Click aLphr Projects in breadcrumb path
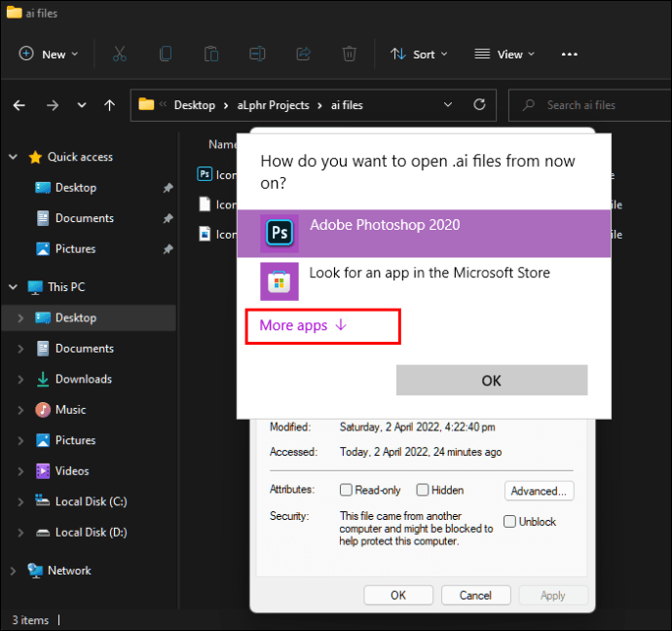 coord(273,105)
